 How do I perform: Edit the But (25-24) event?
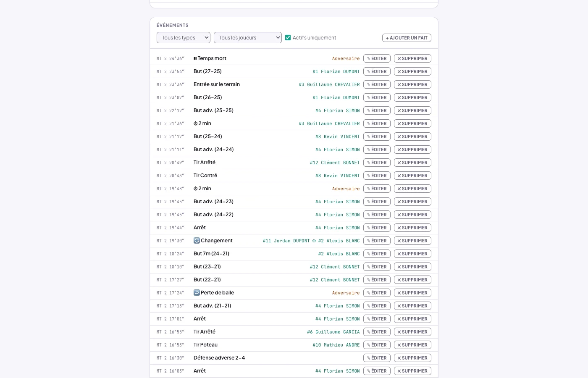pyautogui.click(x=377, y=136)
